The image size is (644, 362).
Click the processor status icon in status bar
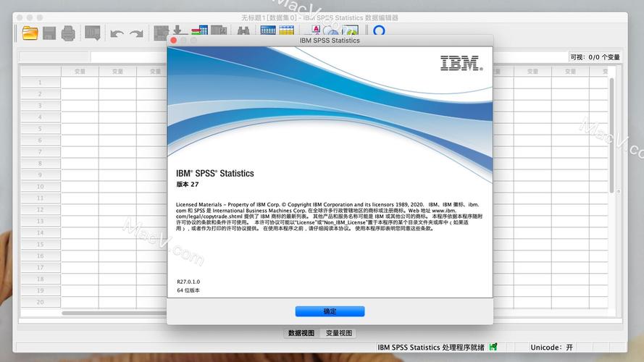click(493, 348)
